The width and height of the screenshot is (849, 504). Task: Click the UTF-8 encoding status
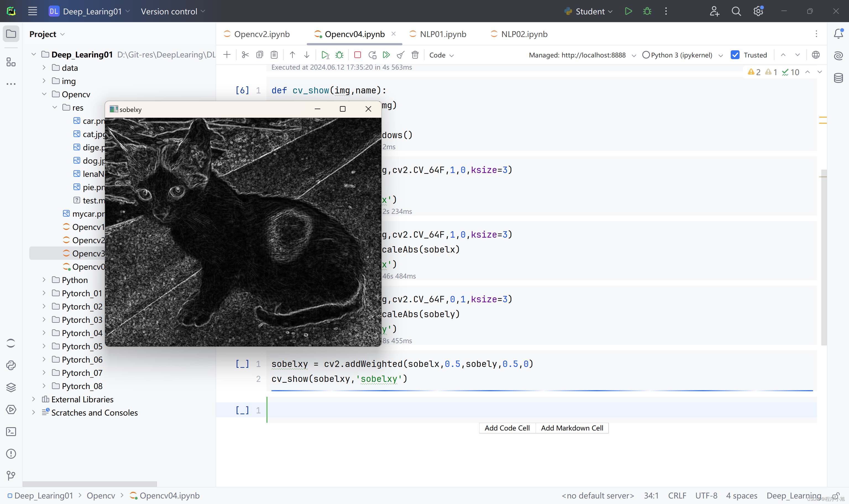tap(706, 495)
